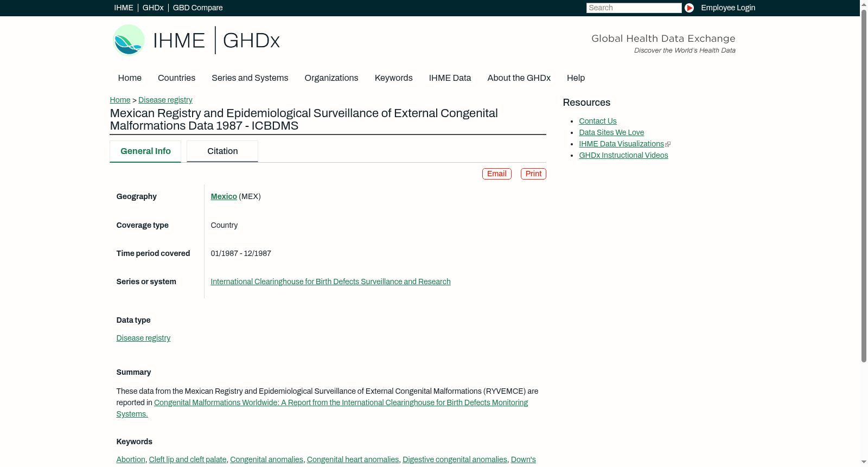
Task: Open the Contact Us resource link
Action: pos(598,121)
